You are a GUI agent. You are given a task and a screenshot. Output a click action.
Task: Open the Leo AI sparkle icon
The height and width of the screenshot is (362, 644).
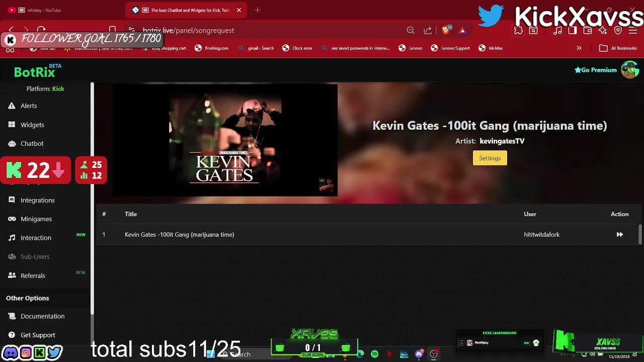603,31
